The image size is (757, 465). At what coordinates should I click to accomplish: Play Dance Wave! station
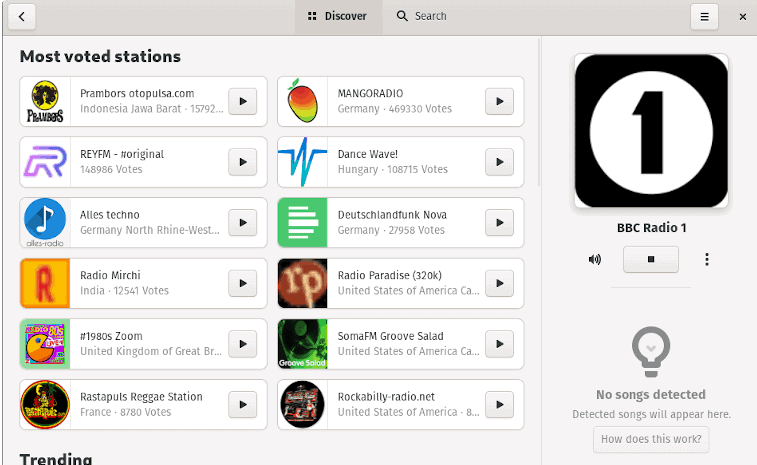[499, 162]
